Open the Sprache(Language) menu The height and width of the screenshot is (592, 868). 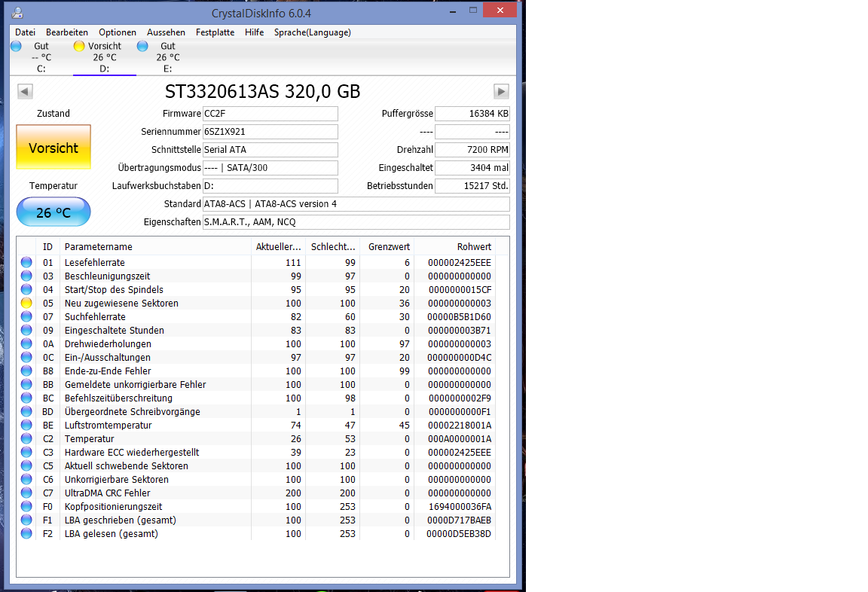tap(312, 32)
